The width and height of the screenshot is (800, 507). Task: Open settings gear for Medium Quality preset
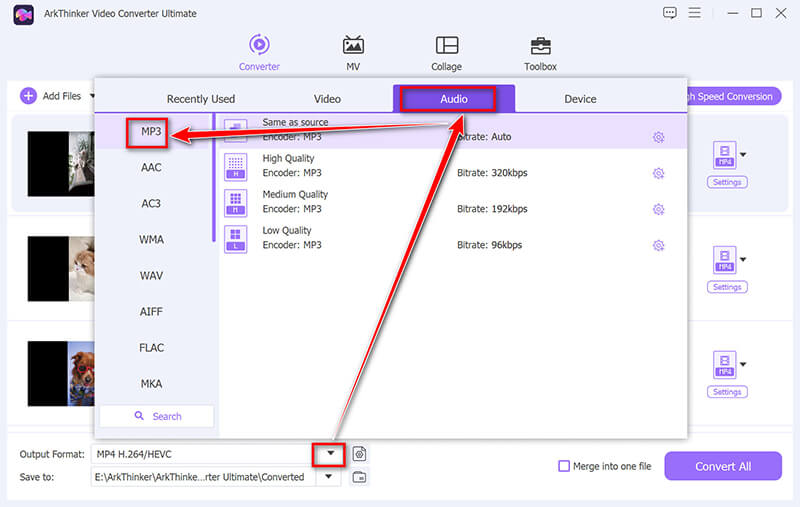[658, 209]
